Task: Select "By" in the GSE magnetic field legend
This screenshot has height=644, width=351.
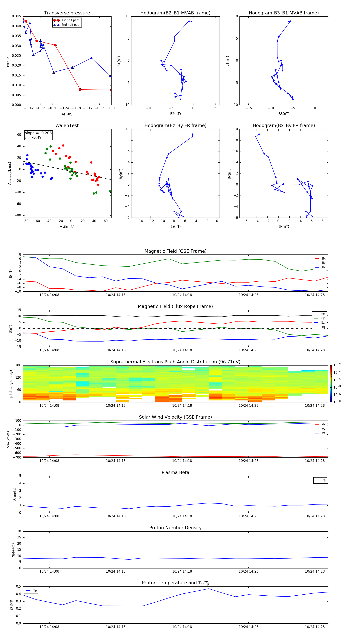Action: pyautogui.click(x=320, y=263)
